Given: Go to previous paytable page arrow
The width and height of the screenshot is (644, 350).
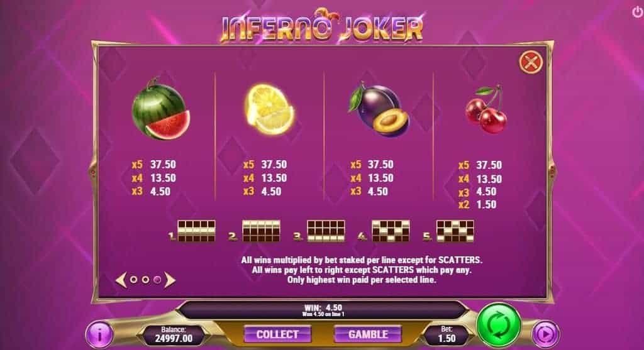Looking at the screenshot, I should click(120, 280).
